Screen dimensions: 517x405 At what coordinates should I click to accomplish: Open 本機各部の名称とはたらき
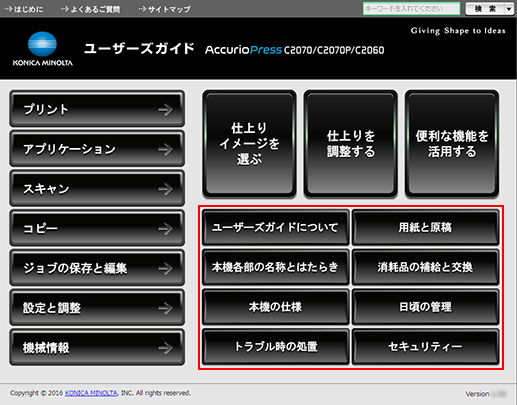[276, 267]
